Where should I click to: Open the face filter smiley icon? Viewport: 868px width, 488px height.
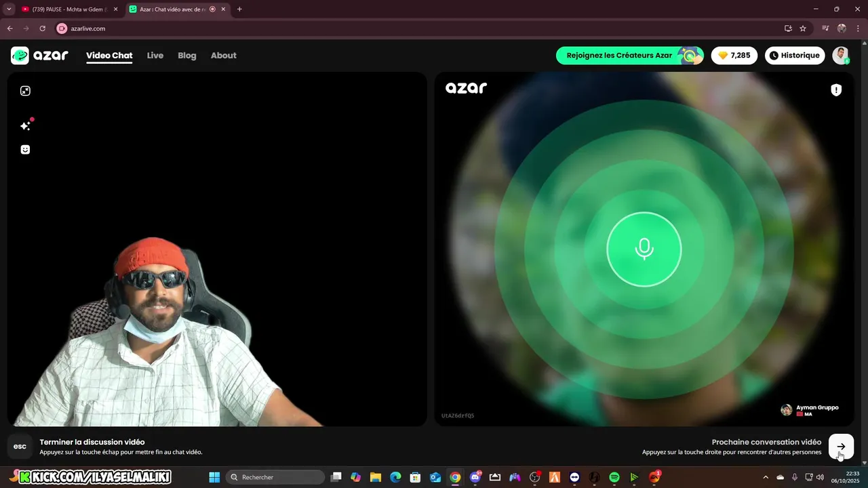pyautogui.click(x=25, y=150)
